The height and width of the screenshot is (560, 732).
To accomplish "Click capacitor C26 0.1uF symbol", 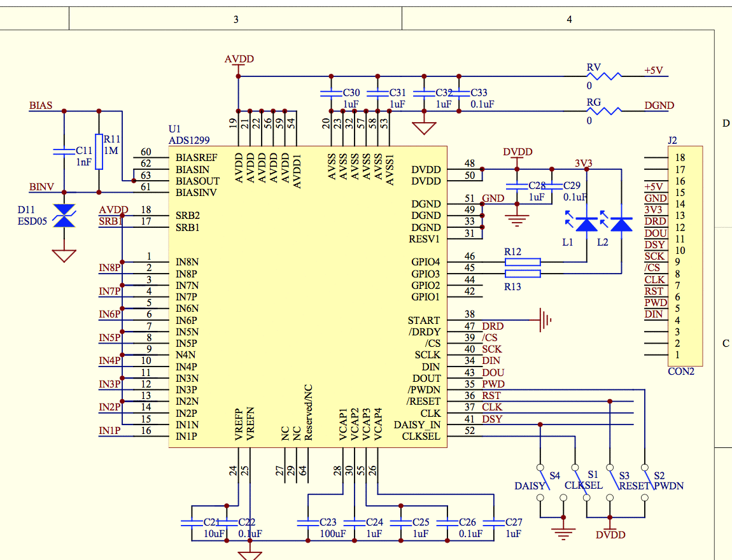I will pyautogui.click(x=447, y=523).
